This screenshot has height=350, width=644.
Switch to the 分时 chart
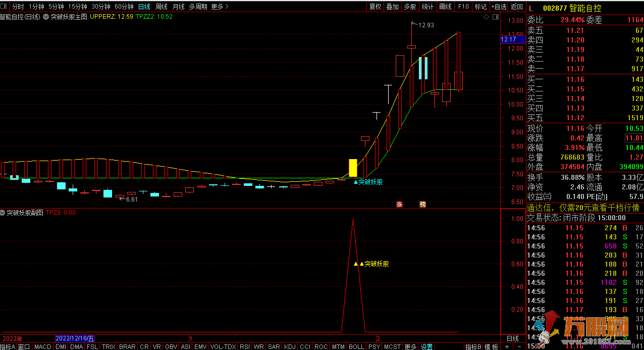[x=18, y=7]
